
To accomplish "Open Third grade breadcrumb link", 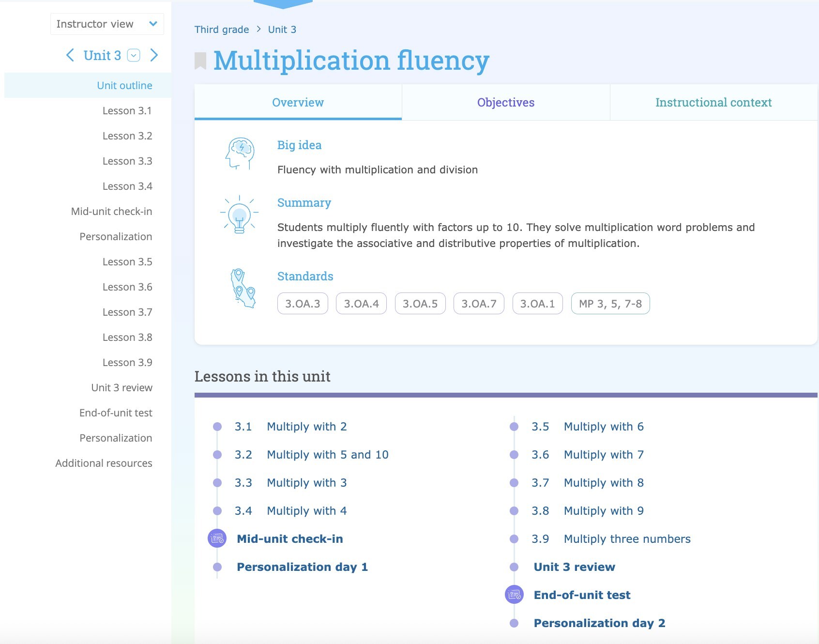I will pyautogui.click(x=222, y=30).
